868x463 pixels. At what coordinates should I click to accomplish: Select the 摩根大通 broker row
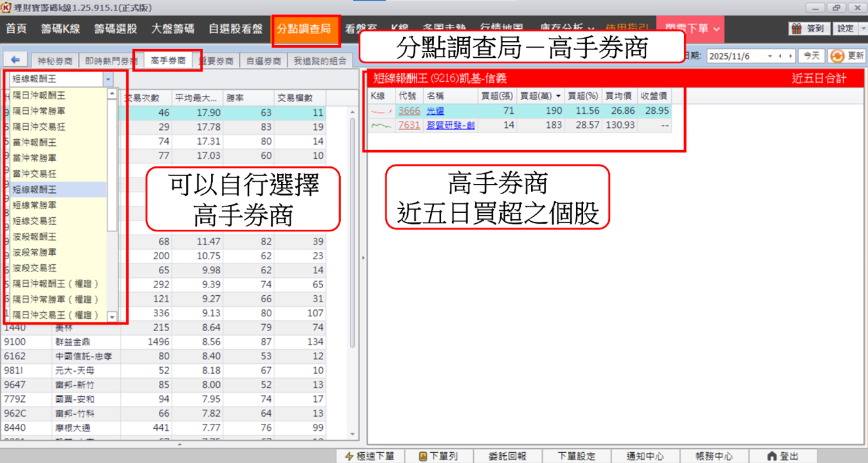click(x=163, y=428)
